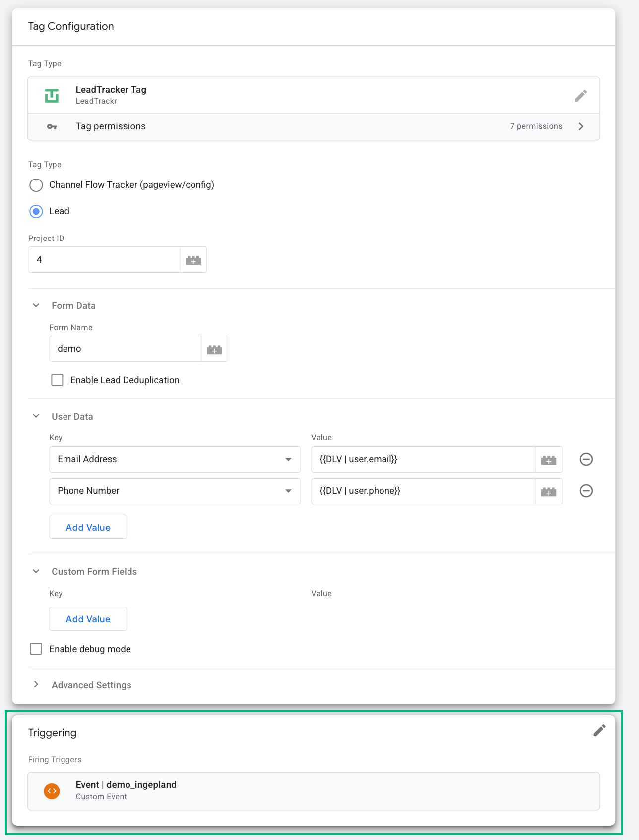Click the 'Tag permissions' label
This screenshot has height=840, width=639.
[x=111, y=126]
